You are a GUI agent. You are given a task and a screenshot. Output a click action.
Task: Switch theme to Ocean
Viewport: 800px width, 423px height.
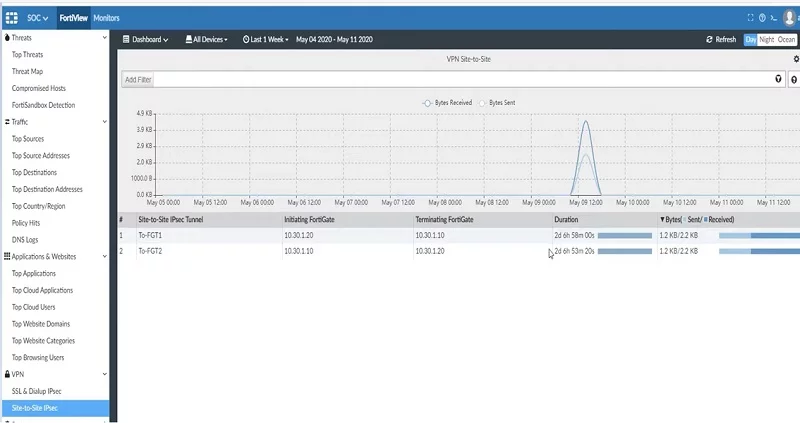pyautogui.click(x=786, y=39)
